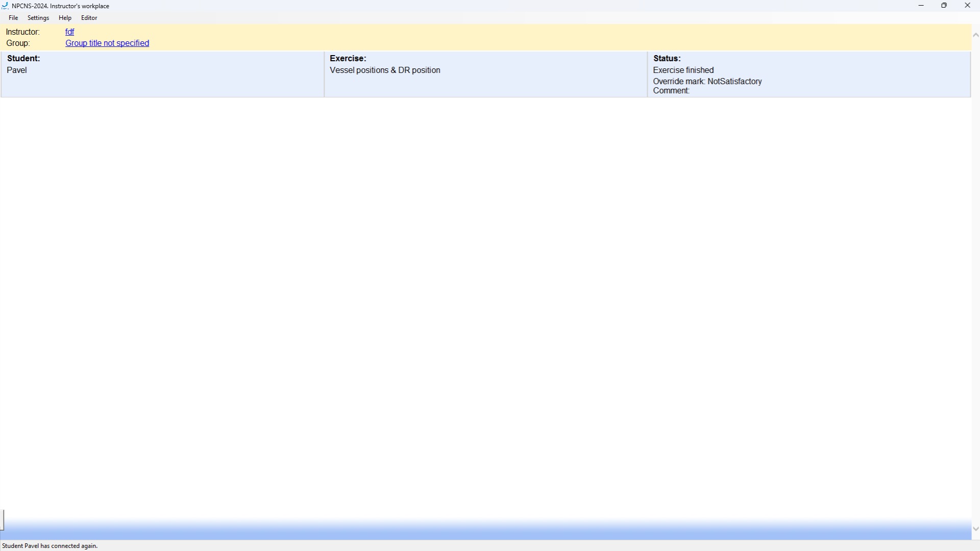Image resolution: width=980 pixels, height=551 pixels.
Task: Open the Editor menu
Action: [x=89, y=18]
